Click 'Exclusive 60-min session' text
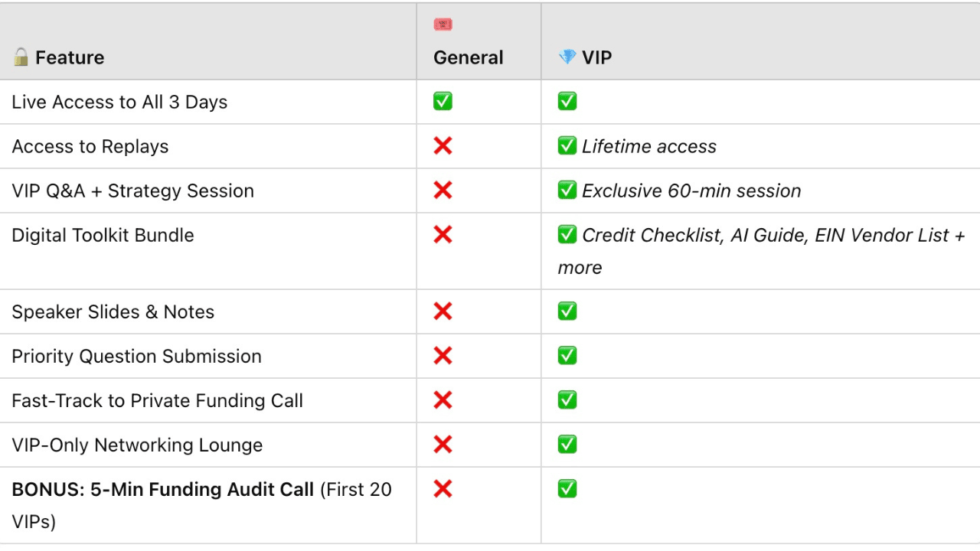 691,191
